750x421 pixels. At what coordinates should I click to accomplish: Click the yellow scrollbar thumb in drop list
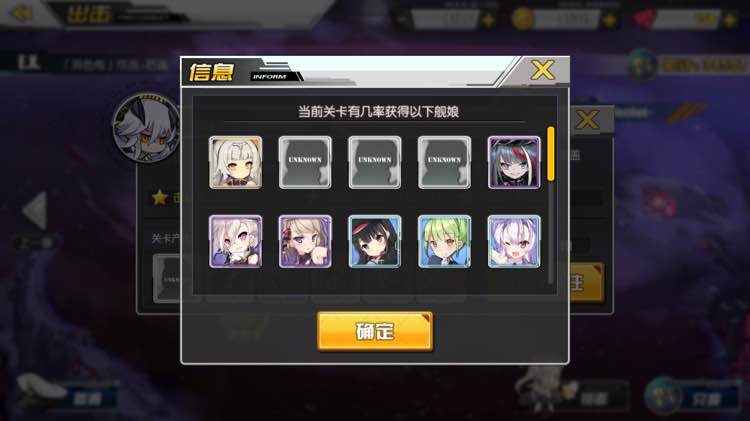551,154
